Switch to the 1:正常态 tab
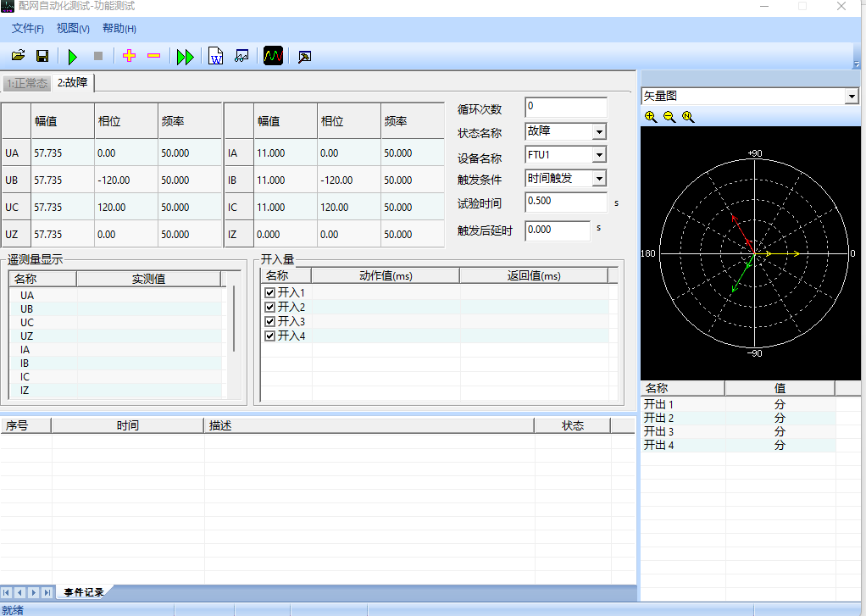This screenshot has width=866, height=616. (x=26, y=83)
